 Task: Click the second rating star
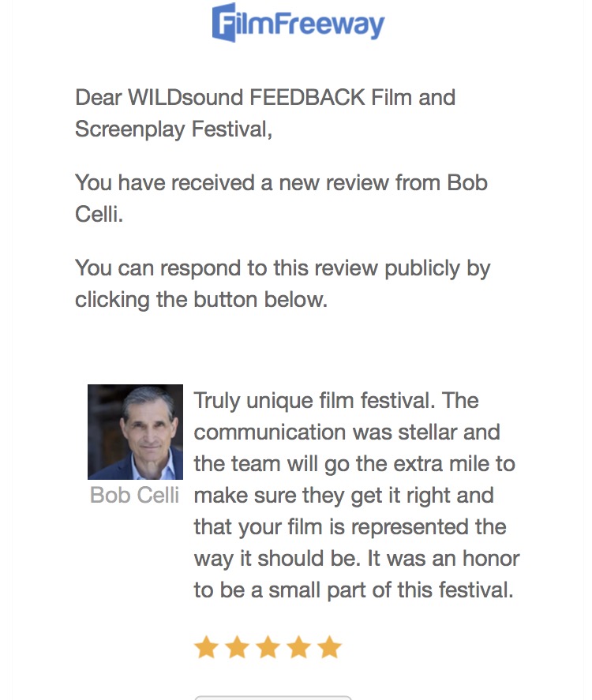(237, 648)
